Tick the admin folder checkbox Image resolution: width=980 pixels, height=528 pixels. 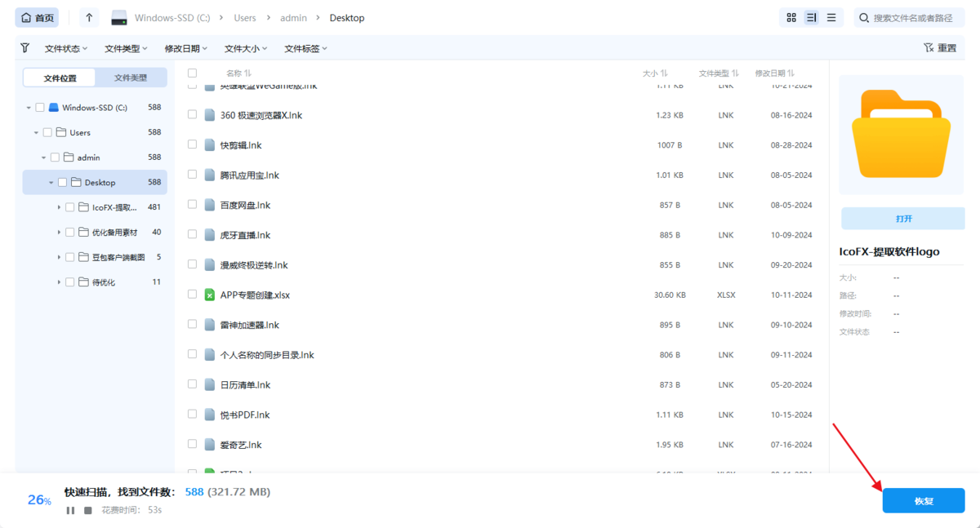point(55,158)
